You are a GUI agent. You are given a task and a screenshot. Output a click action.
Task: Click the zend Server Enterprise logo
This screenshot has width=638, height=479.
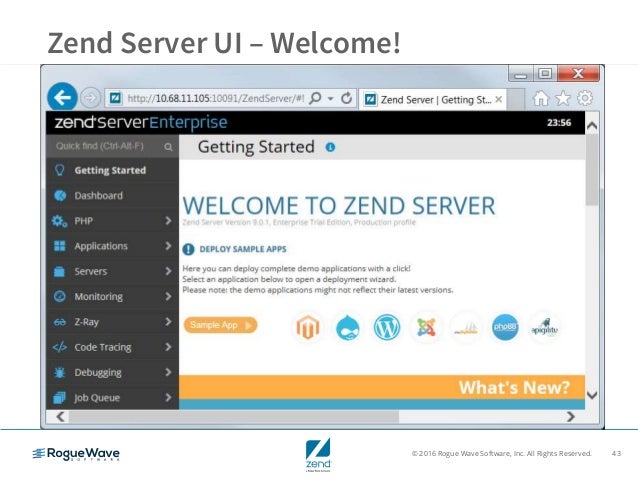(x=141, y=122)
